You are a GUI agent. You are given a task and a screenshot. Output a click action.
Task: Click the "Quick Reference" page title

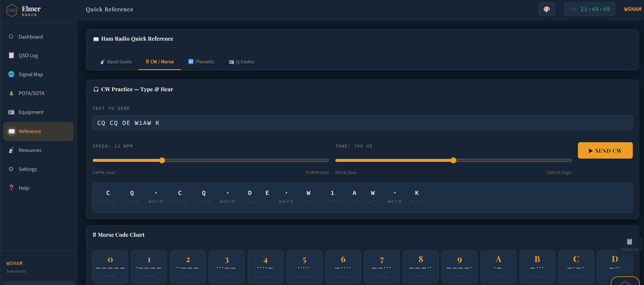(x=109, y=9)
